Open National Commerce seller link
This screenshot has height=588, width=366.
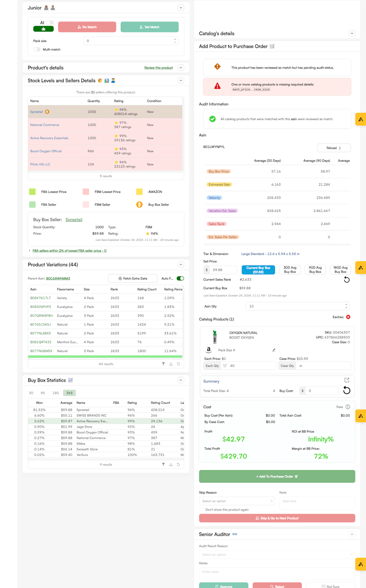click(45, 125)
